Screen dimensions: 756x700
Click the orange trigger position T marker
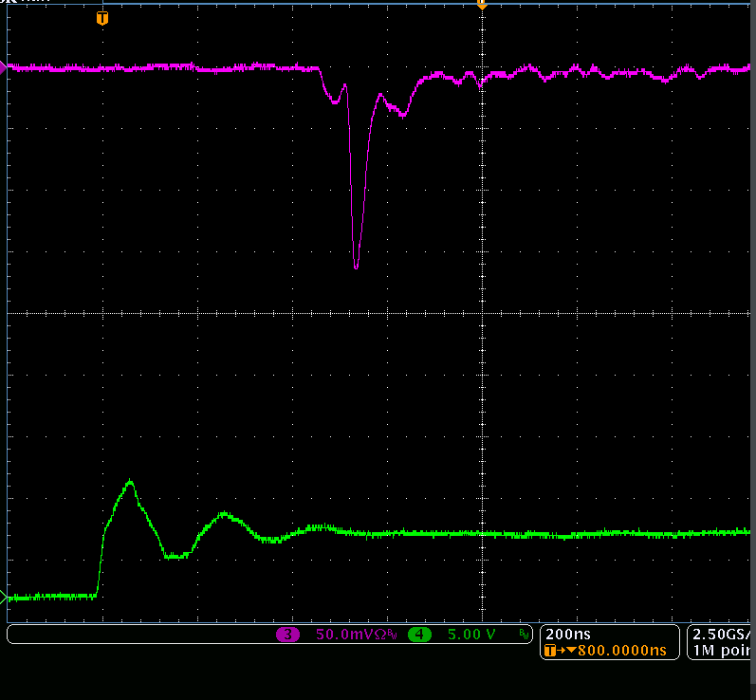(x=102, y=18)
